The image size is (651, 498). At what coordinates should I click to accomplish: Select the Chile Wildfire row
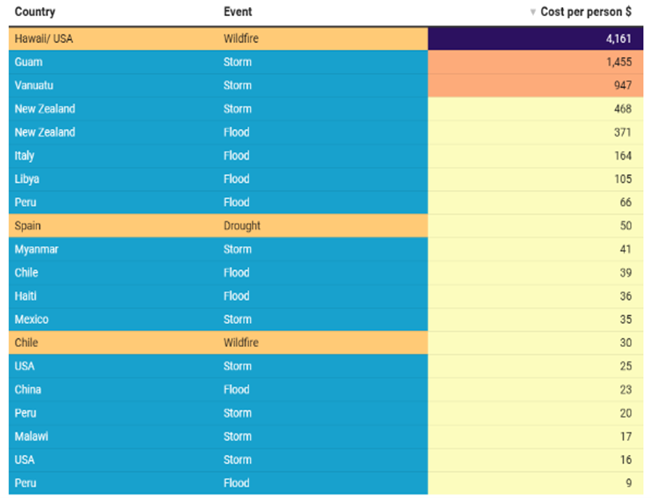pyautogui.click(x=326, y=343)
